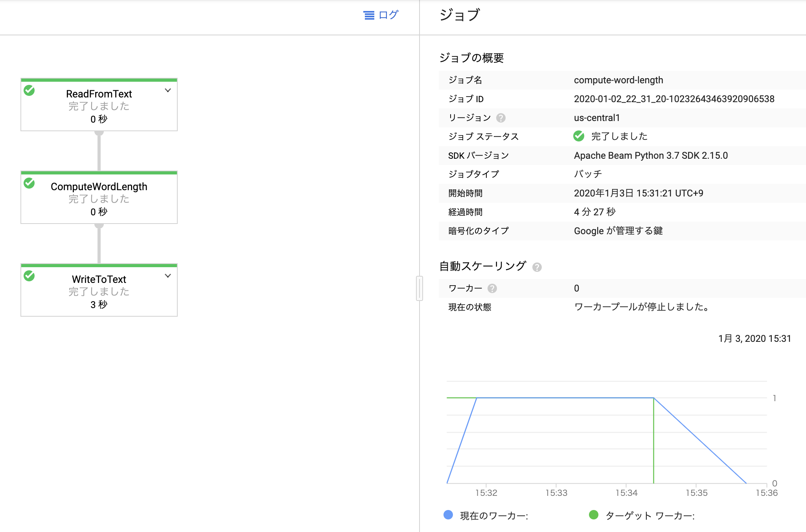Open the help icon beside リージョン
This screenshot has height=532, width=806.
[501, 118]
